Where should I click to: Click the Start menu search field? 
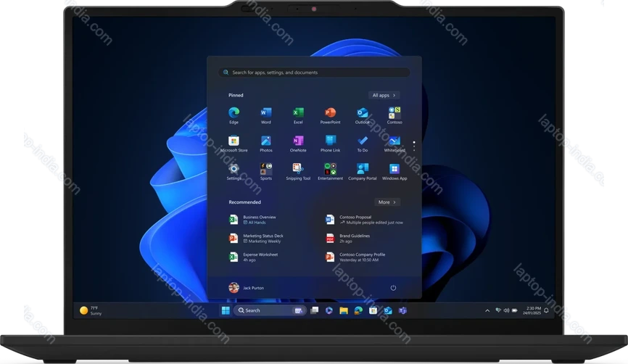click(314, 73)
